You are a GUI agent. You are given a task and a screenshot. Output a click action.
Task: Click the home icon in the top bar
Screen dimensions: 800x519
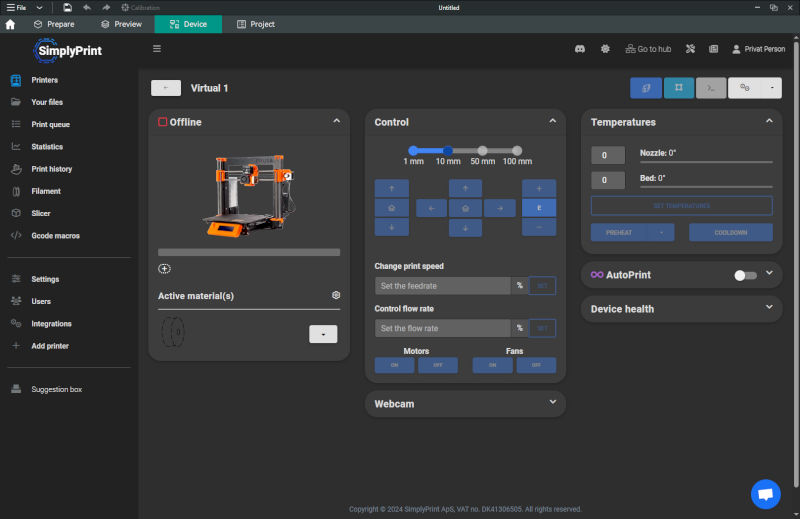click(x=10, y=24)
